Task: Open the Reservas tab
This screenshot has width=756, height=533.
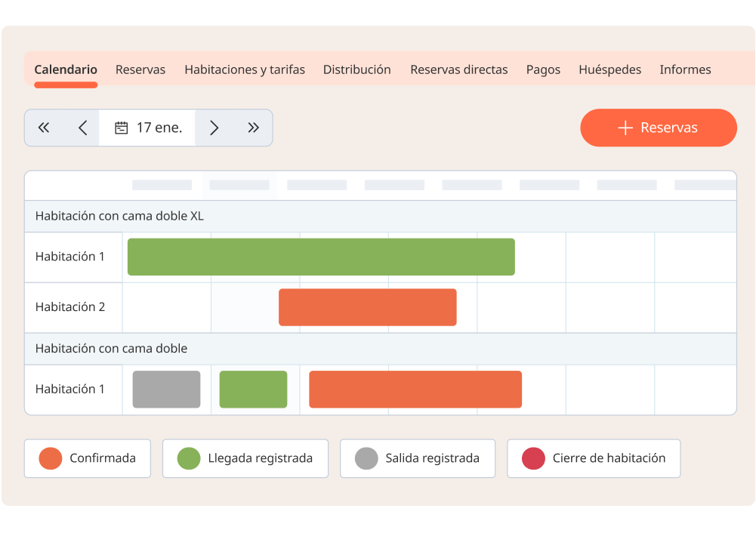Action: point(140,69)
